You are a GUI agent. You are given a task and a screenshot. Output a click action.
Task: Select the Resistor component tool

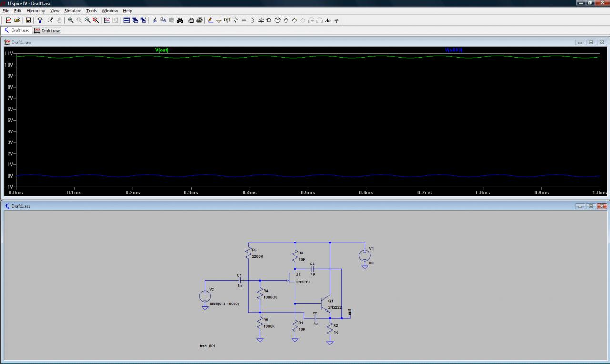tap(236, 20)
